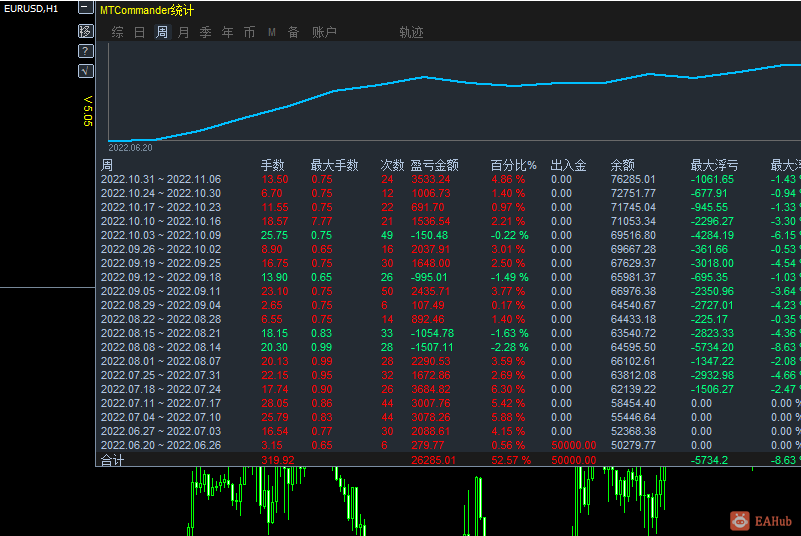Click the 出入金 column header
Screen dimensions: 801x536
pyautogui.click(x=568, y=165)
